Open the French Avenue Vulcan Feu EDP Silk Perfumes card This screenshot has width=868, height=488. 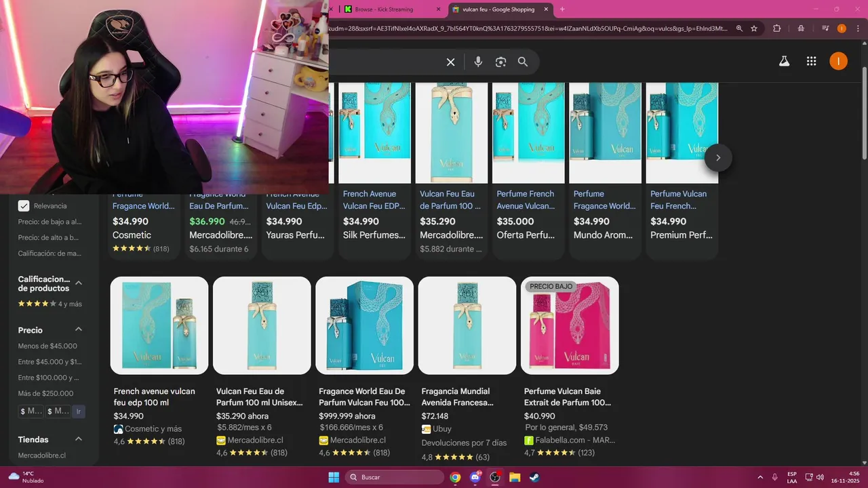[374, 169]
